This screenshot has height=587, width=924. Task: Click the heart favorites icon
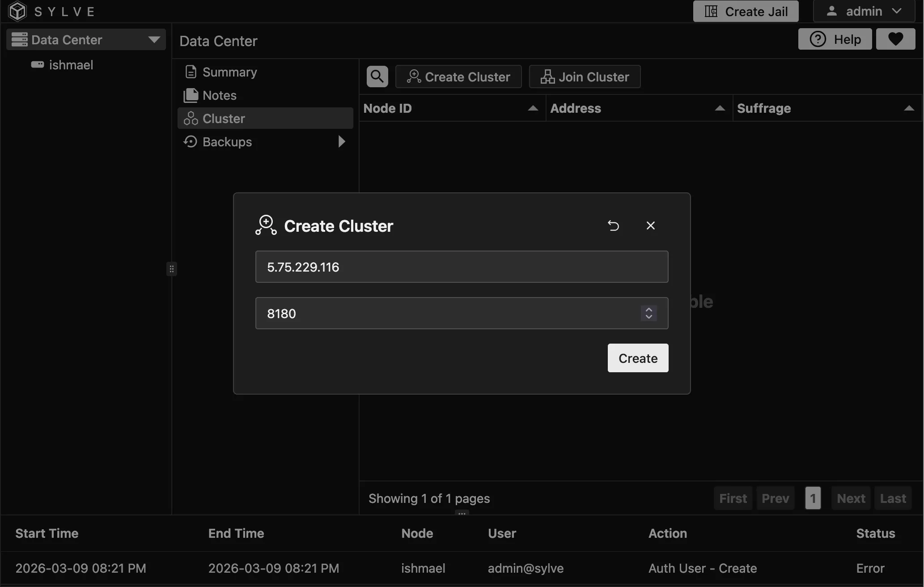[x=895, y=39]
